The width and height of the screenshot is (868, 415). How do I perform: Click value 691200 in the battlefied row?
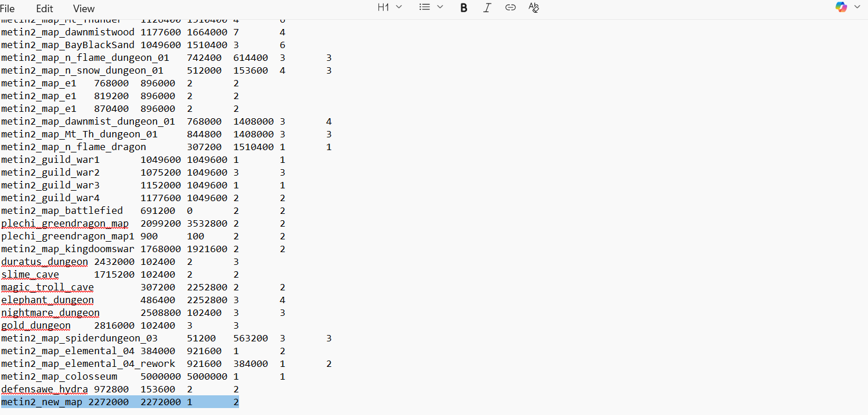point(158,210)
